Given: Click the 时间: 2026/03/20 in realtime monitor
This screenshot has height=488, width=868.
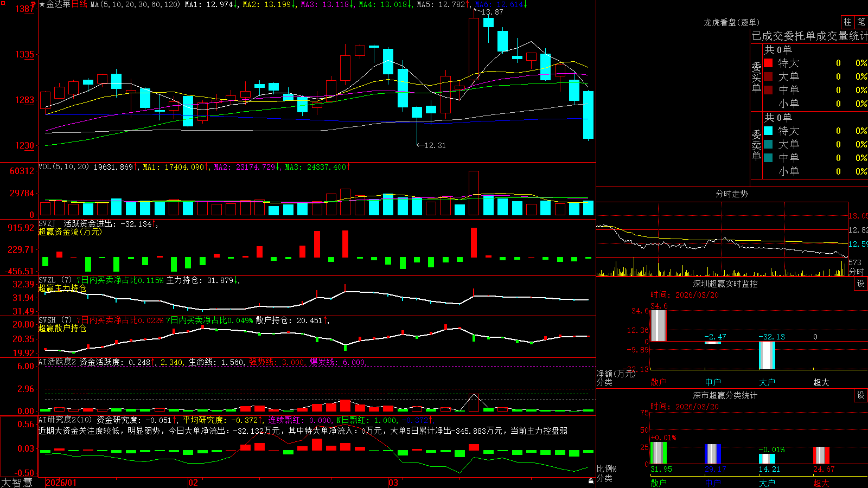Looking at the screenshot, I should click(x=684, y=295).
